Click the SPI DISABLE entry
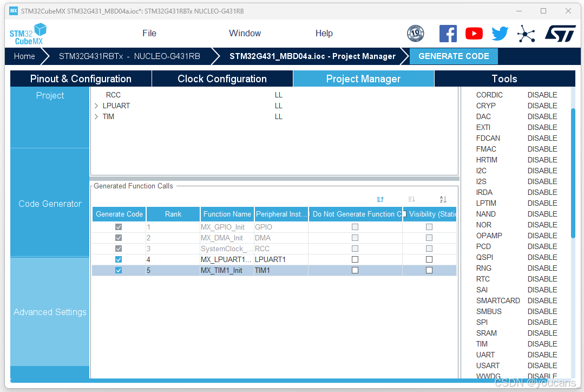The height and width of the screenshot is (392, 584). click(x=516, y=322)
